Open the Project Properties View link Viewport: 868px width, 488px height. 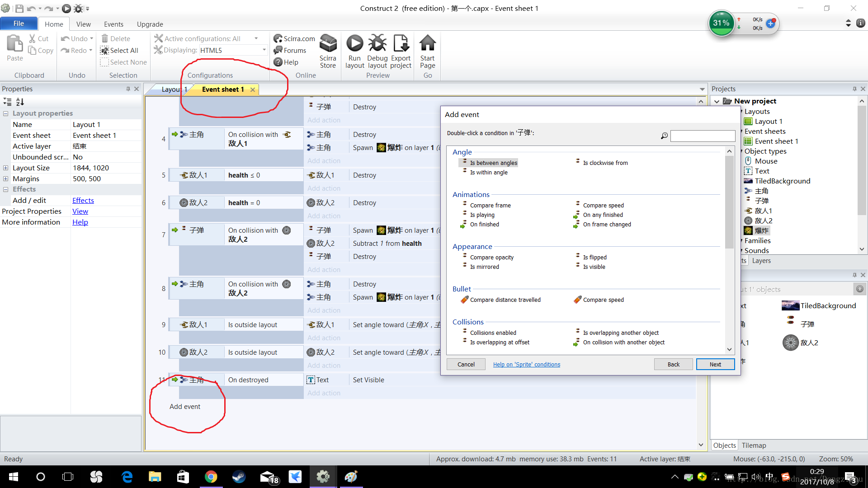click(80, 211)
